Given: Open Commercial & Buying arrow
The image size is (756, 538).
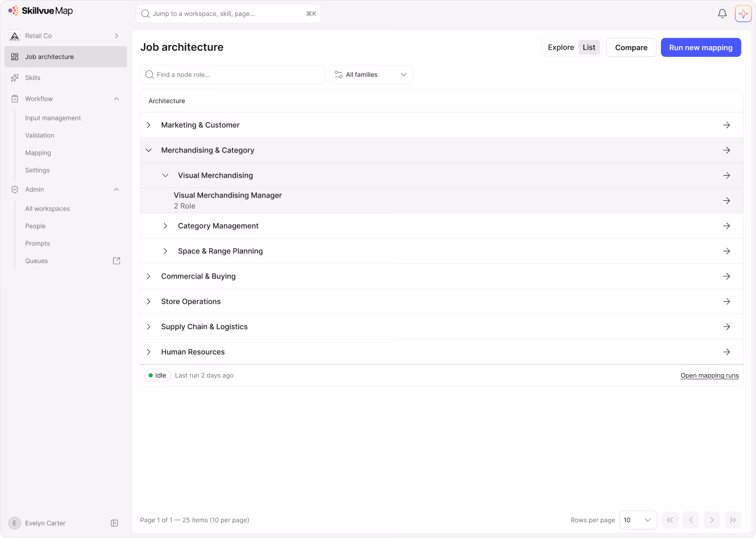Looking at the screenshot, I should click(x=727, y=276).
